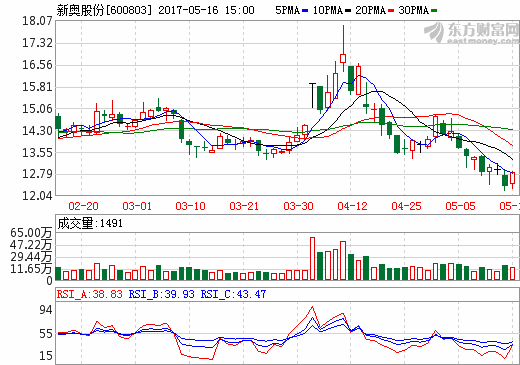Click the 18.07 price axis label
520x365 pixels.
tap(37, 21)
